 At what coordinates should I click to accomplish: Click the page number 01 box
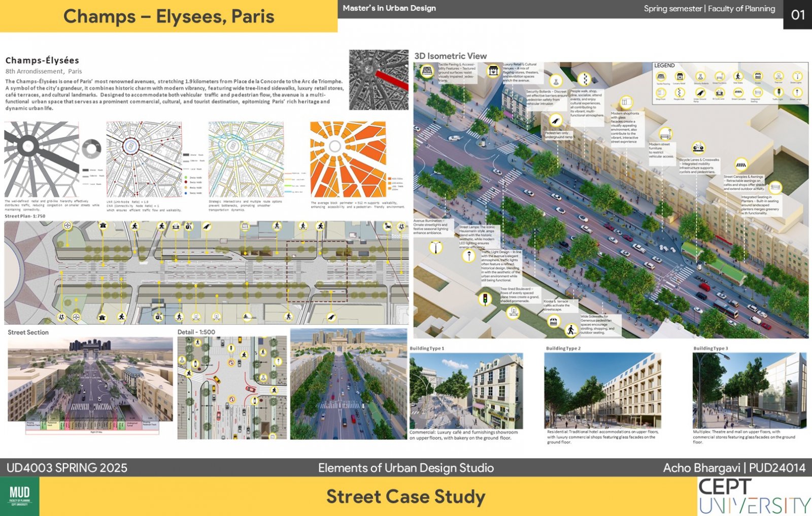tap(798, 15)
